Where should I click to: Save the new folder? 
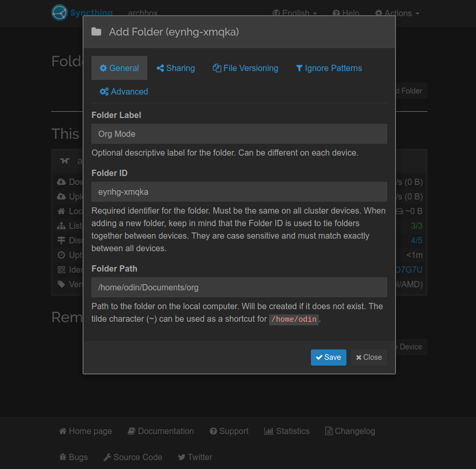coord(328,357)
